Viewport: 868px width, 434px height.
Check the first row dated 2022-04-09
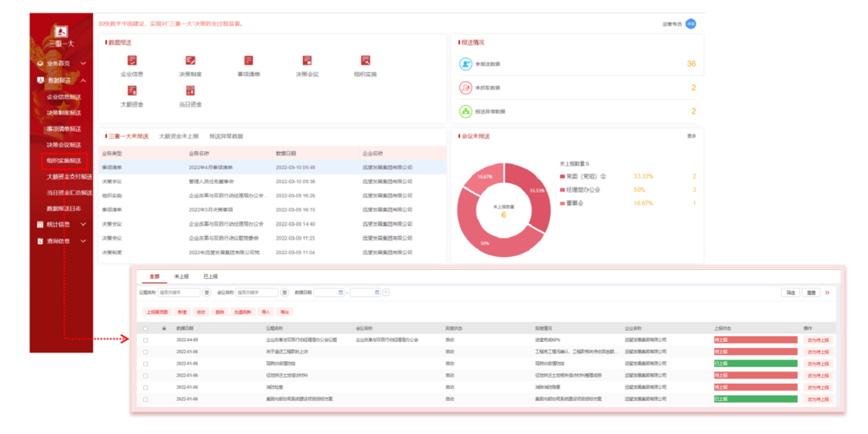point(146,340)
